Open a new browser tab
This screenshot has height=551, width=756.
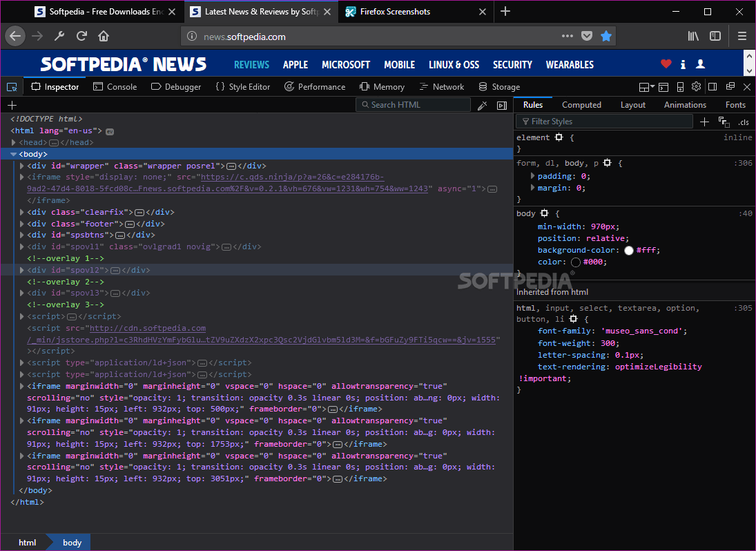click(505, 12)
